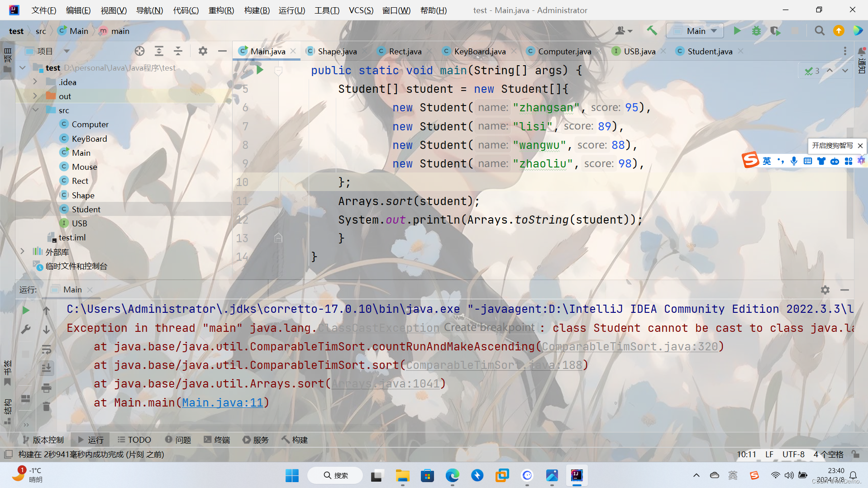Click the wrench icon in run panel

pos(26,330)
